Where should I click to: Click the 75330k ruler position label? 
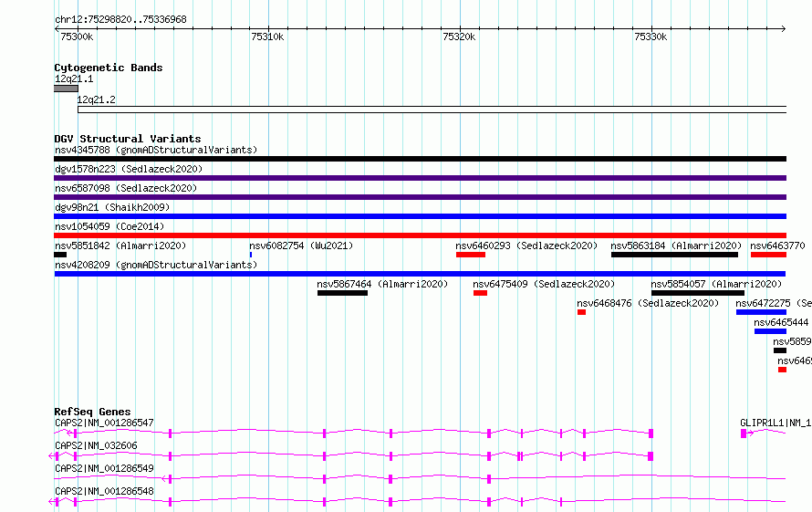(x=651, y=37)
